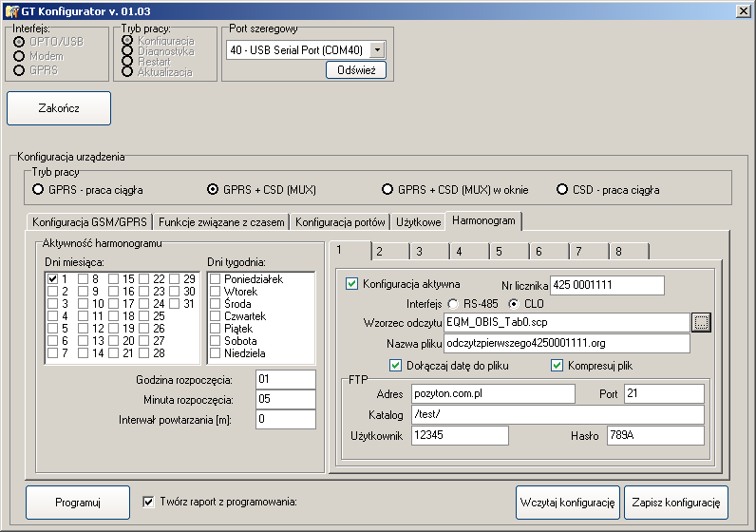The height and width of the screenshot is (532, 756).
Task: Click the Programuj button
Action: pyautogui.click(x=78, y=503)
